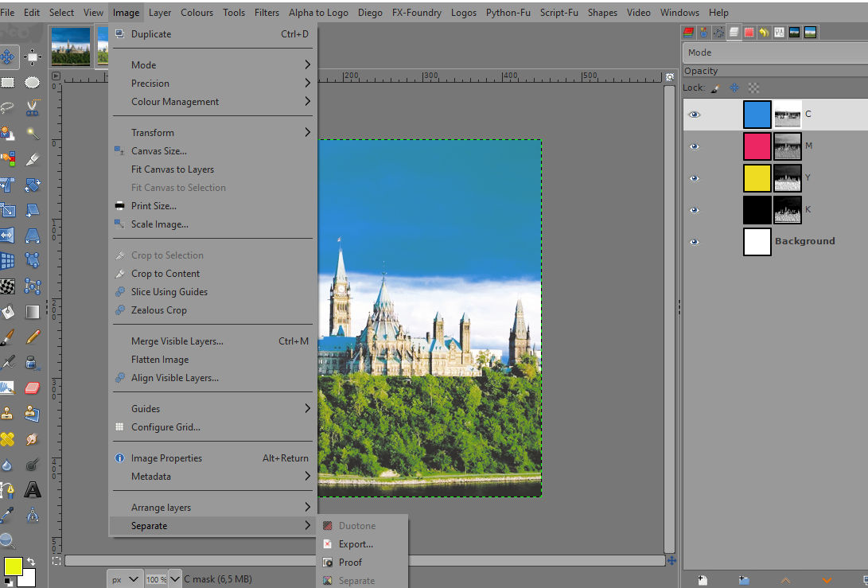Toggle visibility of the Background layer

coord(695,242)
